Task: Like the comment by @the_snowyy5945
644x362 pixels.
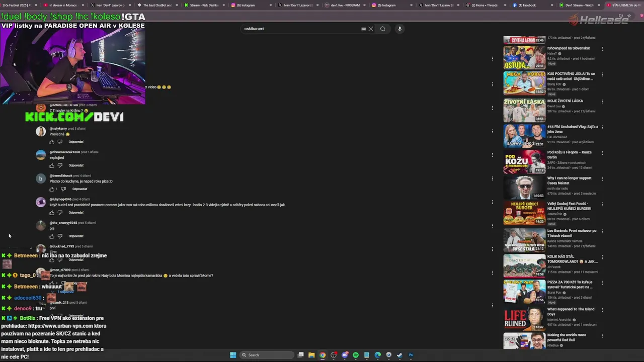Action: pyautogui.click(x=51, y=236)
